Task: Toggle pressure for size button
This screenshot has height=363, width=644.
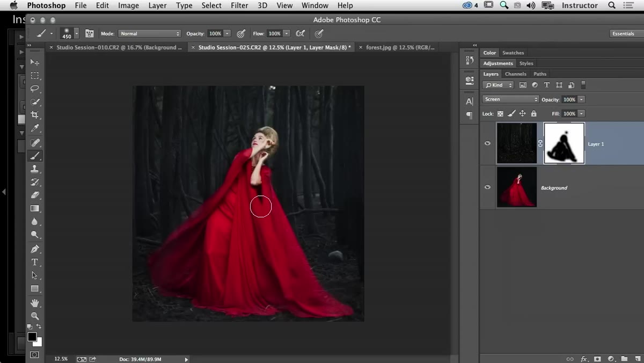Action: click(x=319, y=33)
